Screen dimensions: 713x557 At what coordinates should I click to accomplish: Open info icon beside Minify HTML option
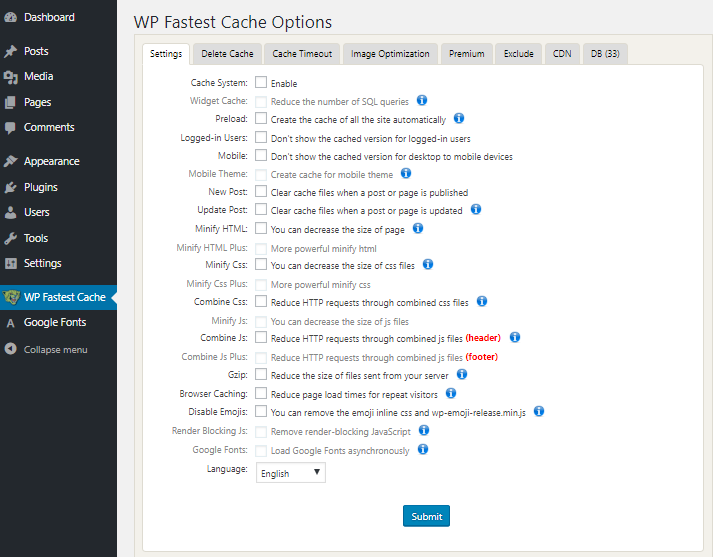pos(418,228)
